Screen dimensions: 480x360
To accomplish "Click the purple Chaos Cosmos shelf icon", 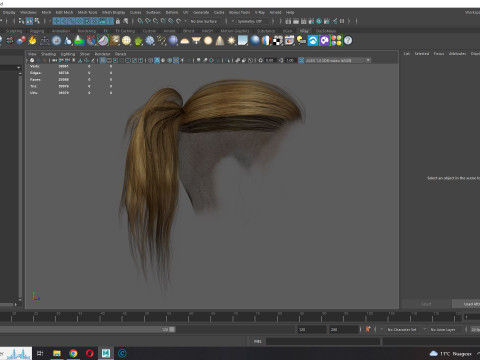I will [324, 41].
